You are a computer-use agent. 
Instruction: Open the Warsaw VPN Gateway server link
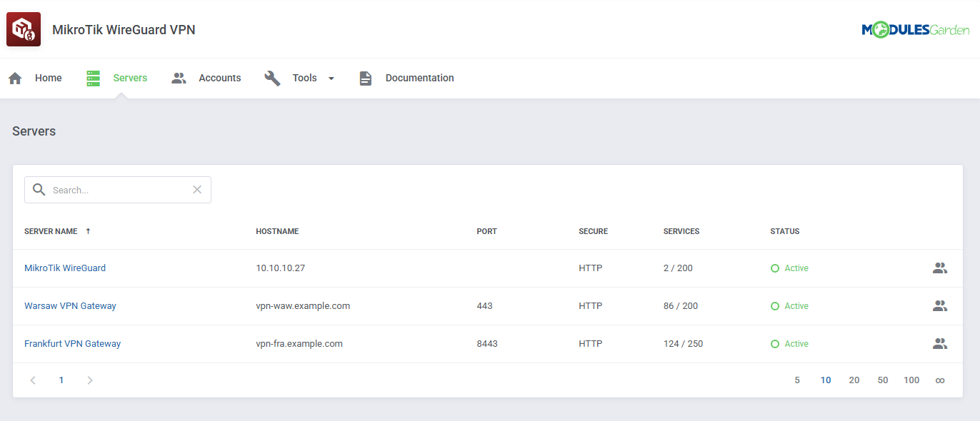coord(70,306)
